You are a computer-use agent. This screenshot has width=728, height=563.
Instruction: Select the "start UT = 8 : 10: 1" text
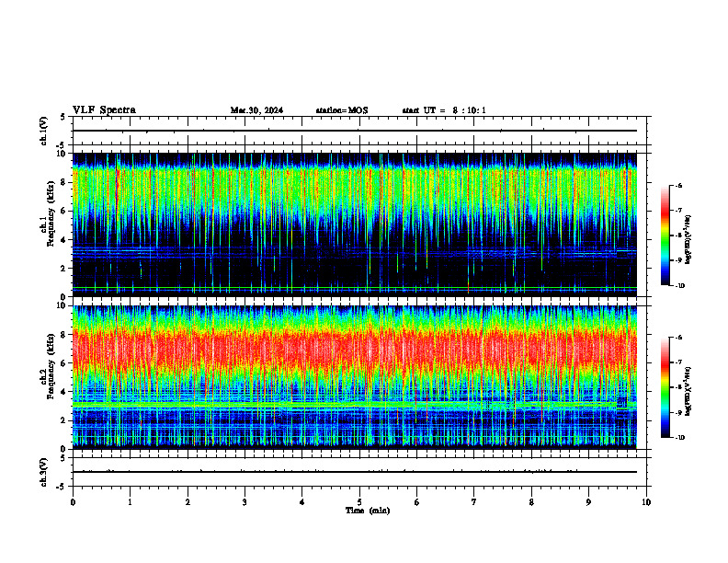click(444, 110)
